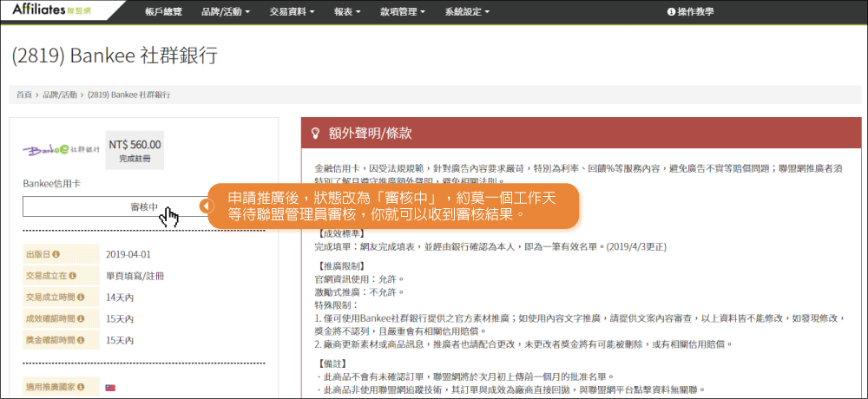This screenshot has width=868, height=399.
Task: Expand the 交易資料 dropdown menu
Action: 293,11
